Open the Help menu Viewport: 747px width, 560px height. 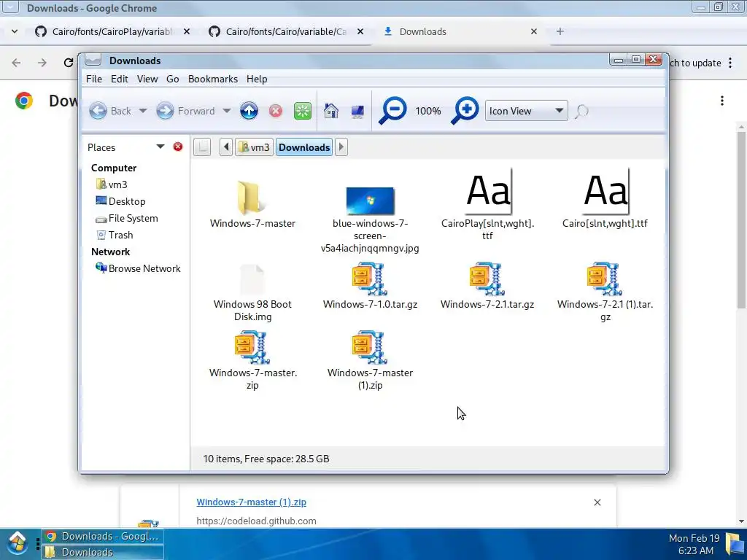[x=257, y=79]
